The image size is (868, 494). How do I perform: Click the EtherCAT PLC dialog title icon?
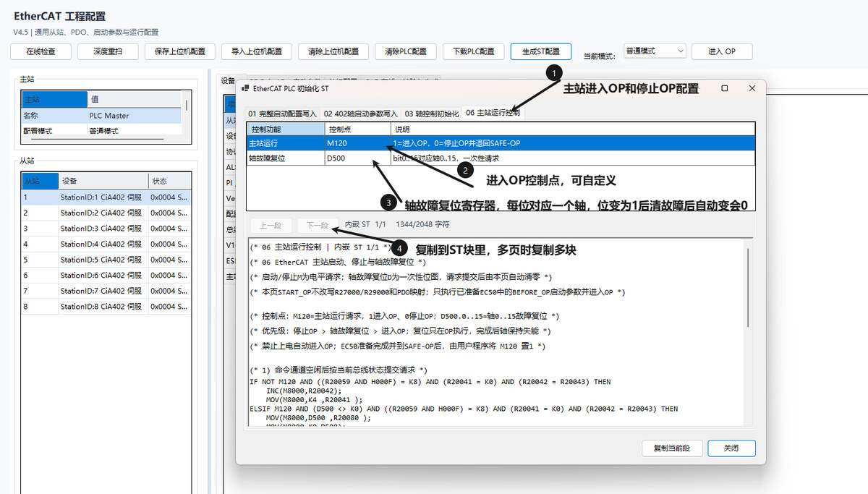pos(245,88)
